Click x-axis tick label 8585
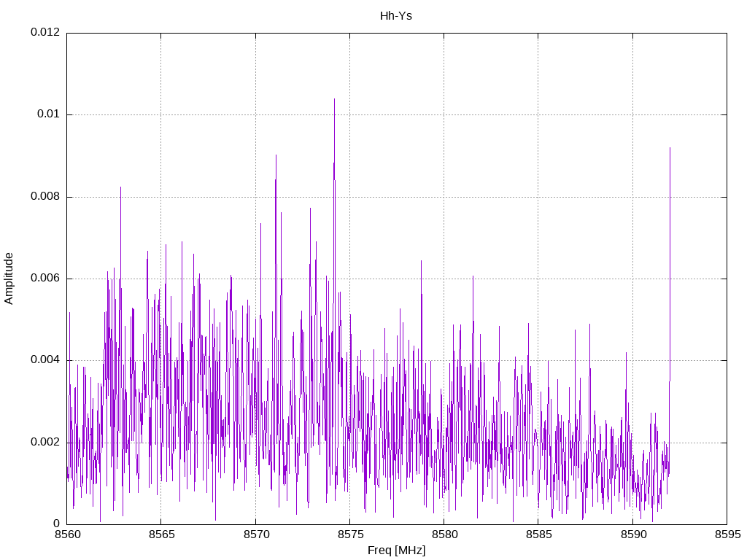Image resolution: width=747 pixels, height=560 pixels. [539, 534]
